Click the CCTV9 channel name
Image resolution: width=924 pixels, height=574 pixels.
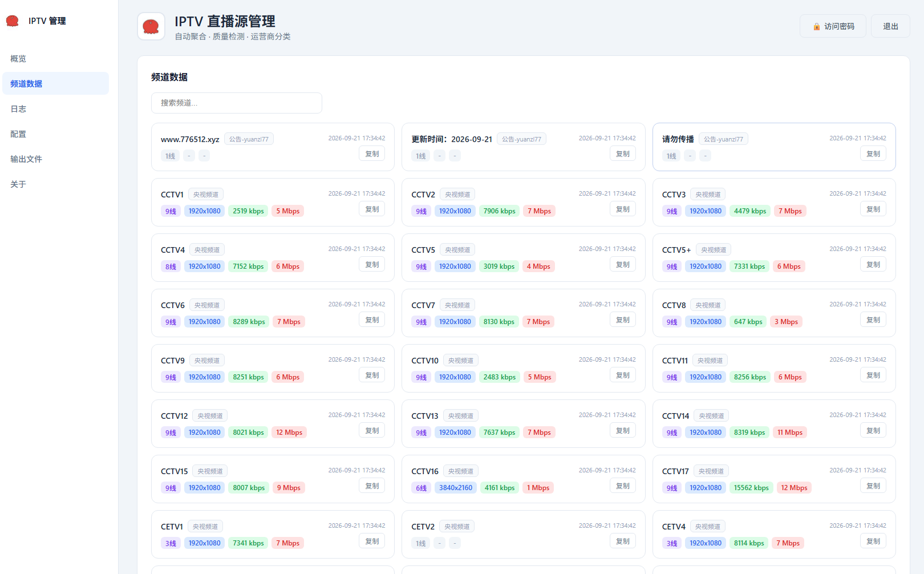(x=173, y=361)
